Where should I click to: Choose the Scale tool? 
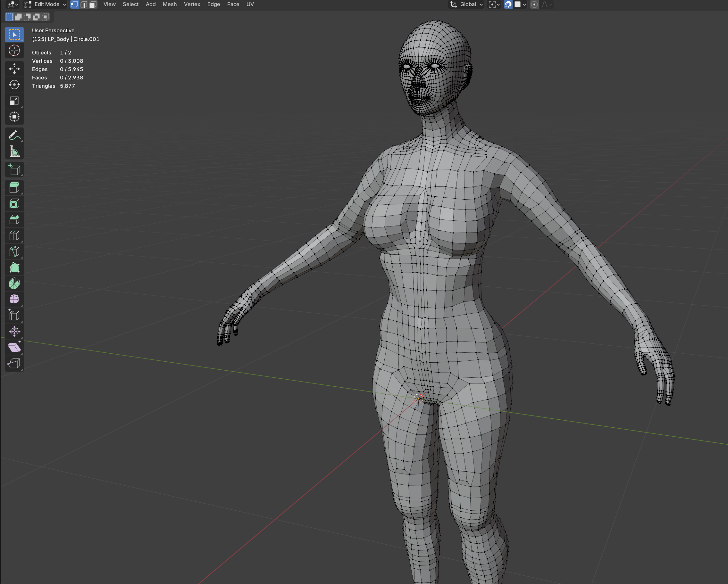[14, 101]
